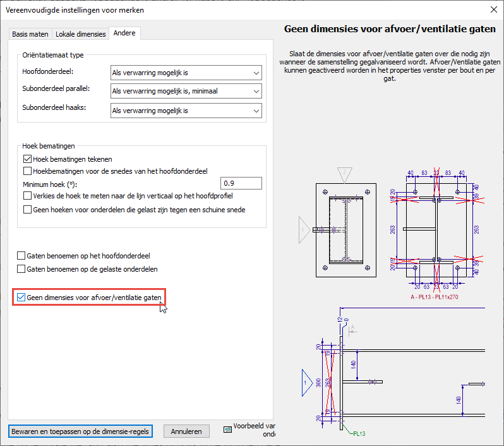Viewport: 504px width, 446px height.
Task: Click Bewaren en toepassen op de dimensie-regels
Action: point(80,431)
